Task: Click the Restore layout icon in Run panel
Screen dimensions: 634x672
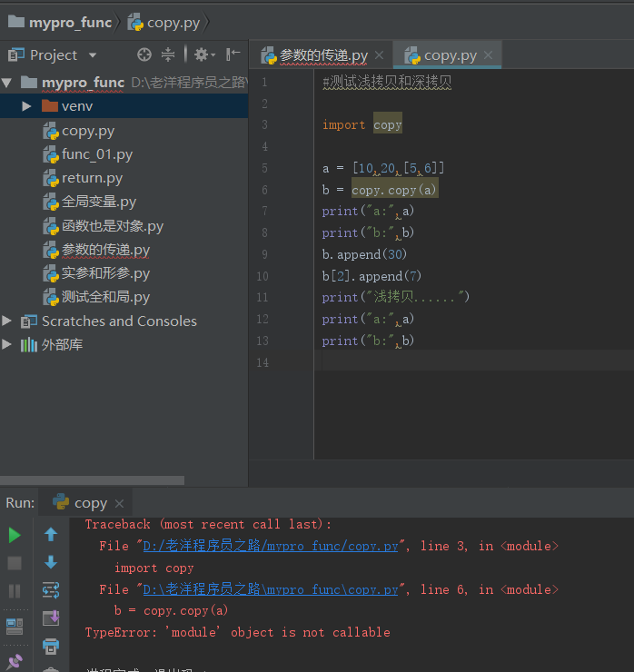Action: [15, 627]
